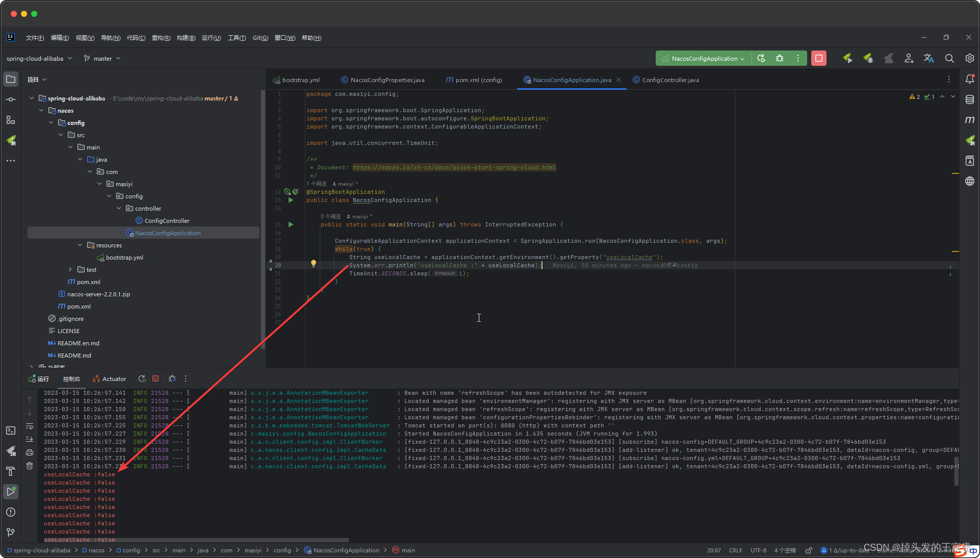
Task: Click the Debug bug icon in toolbar
Action: pyautogui.click(x=780, y=58)
